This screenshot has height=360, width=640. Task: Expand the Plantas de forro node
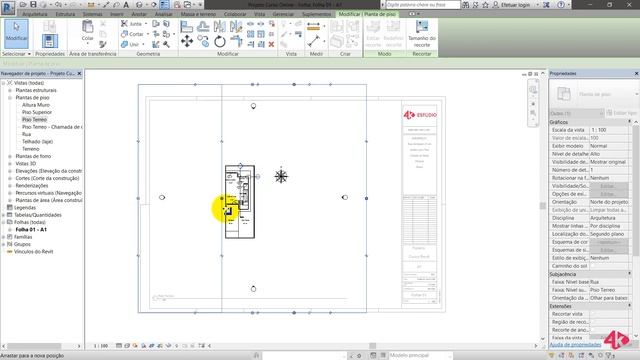tap(10, 156)
